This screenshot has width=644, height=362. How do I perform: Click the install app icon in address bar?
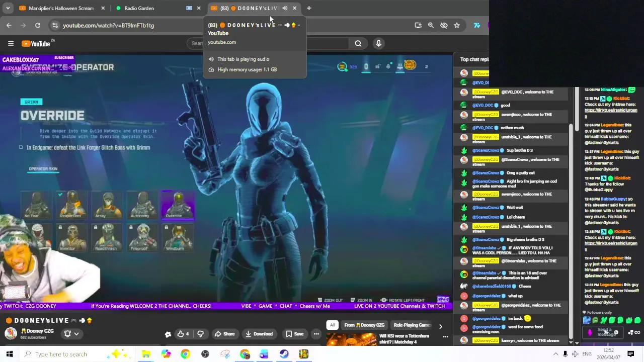pos(418,25)
